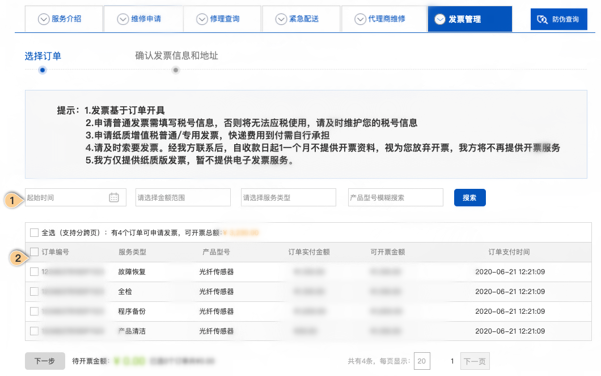Check the 故障恢复 order row checkbox

point(34,271)
